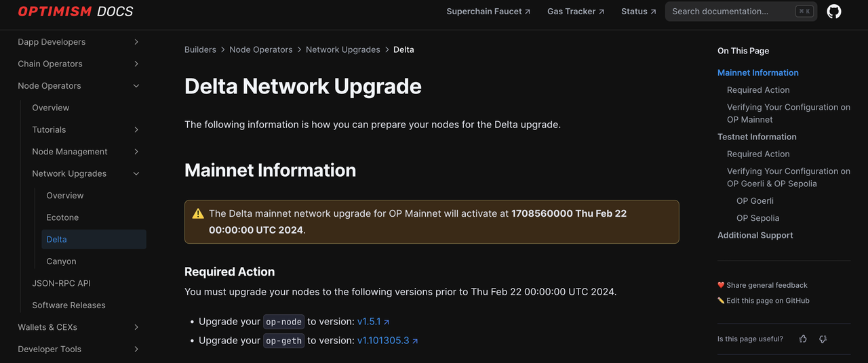Click the Optimism Docs logo
The width and height of the screenshot is (868, 363).
tap(75, 12)
